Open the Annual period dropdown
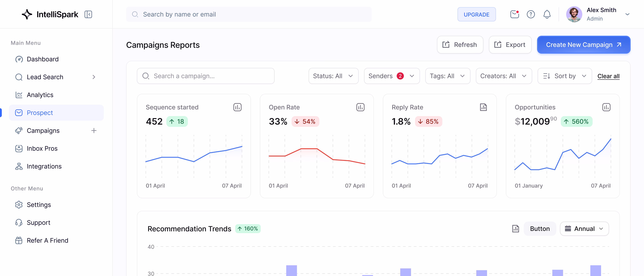644x276 pixels. tap(584, 229)
